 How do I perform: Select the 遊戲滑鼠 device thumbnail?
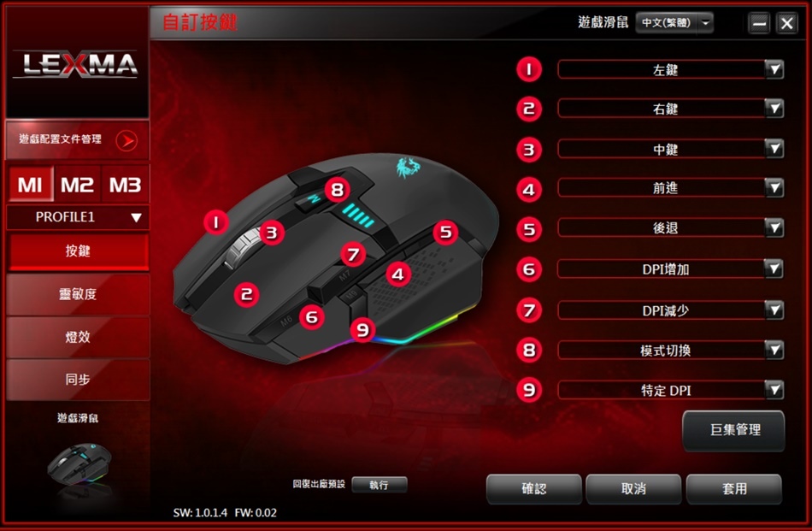[79, 463]
